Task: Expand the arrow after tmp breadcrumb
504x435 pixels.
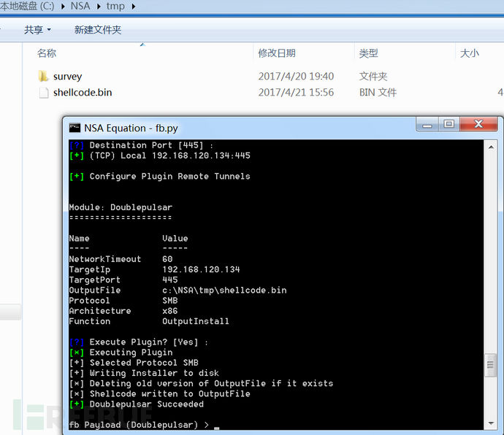Action: point(134,7)
